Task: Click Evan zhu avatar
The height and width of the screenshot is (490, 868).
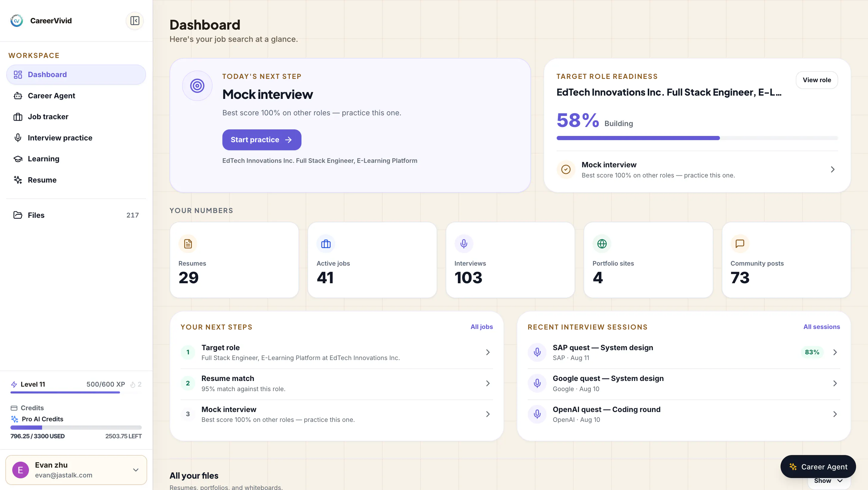Action: (x=21, y=470)
